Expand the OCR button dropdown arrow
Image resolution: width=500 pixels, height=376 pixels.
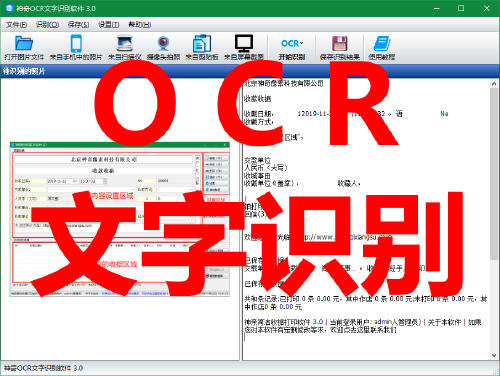point(302,43)
